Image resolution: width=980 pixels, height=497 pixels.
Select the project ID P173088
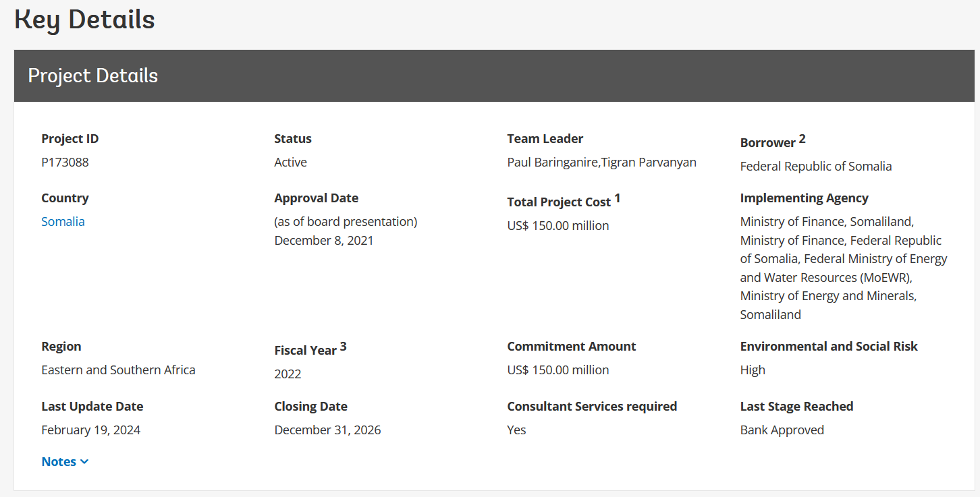click(x=65, y=163)
